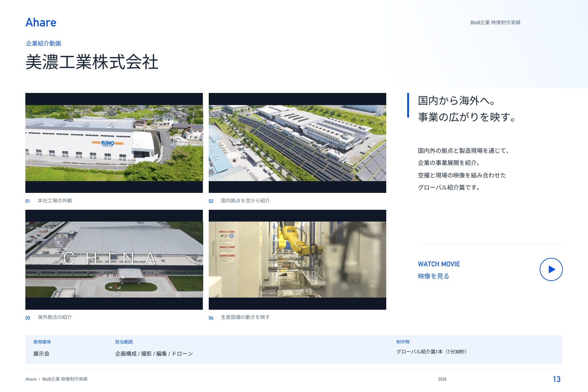Click the 担当範囲 label

pyautogui.click(x=124, y=342)
